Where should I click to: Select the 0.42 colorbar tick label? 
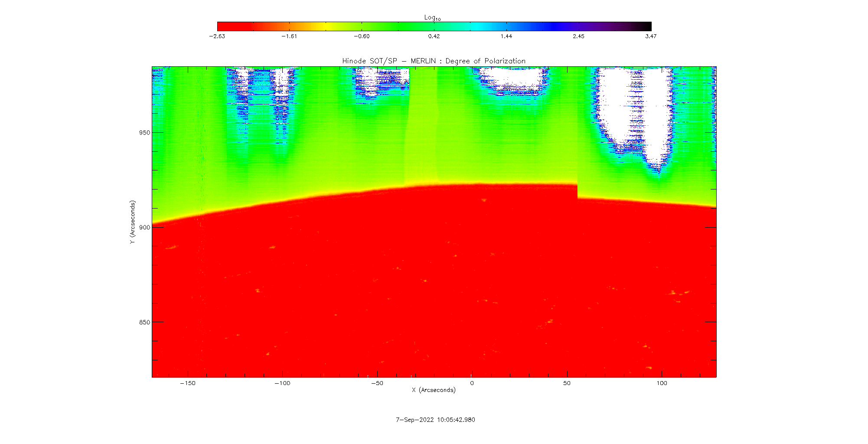(434, 36)
